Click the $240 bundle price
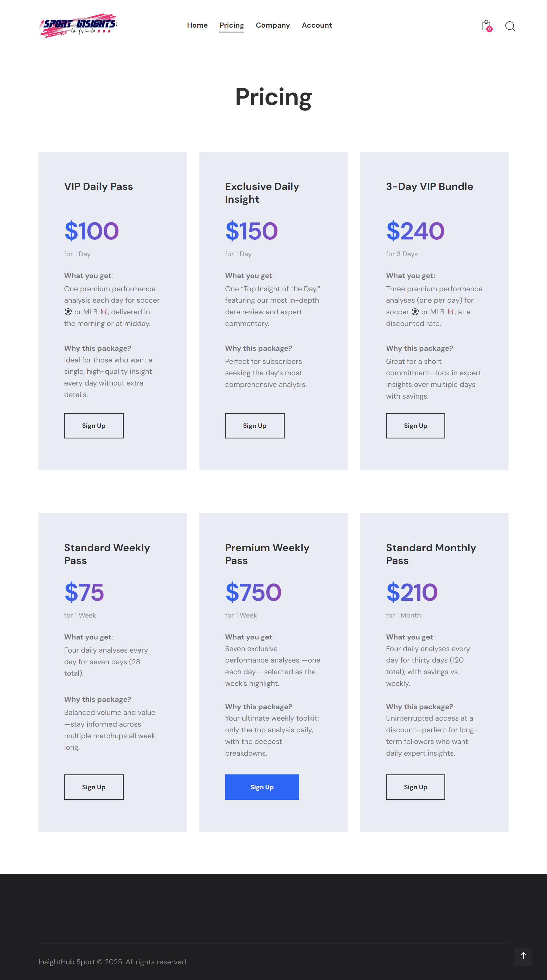The image size is (547, 980). pos(415,231)
